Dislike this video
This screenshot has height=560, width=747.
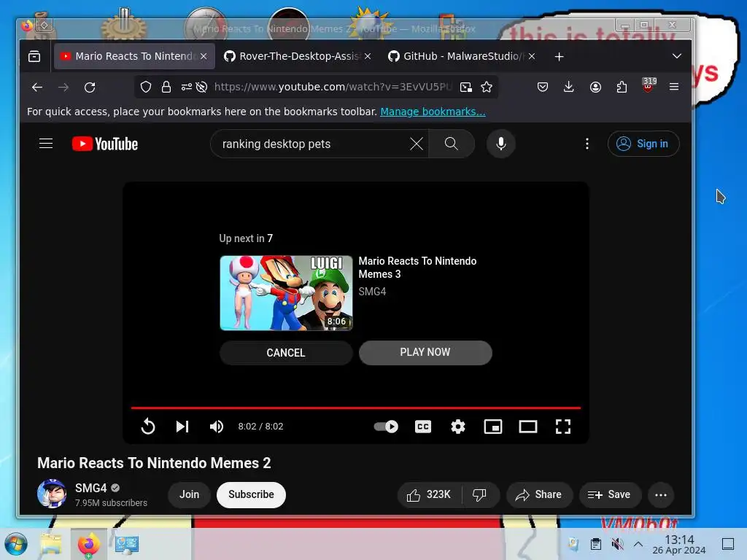tap(480, 495)
